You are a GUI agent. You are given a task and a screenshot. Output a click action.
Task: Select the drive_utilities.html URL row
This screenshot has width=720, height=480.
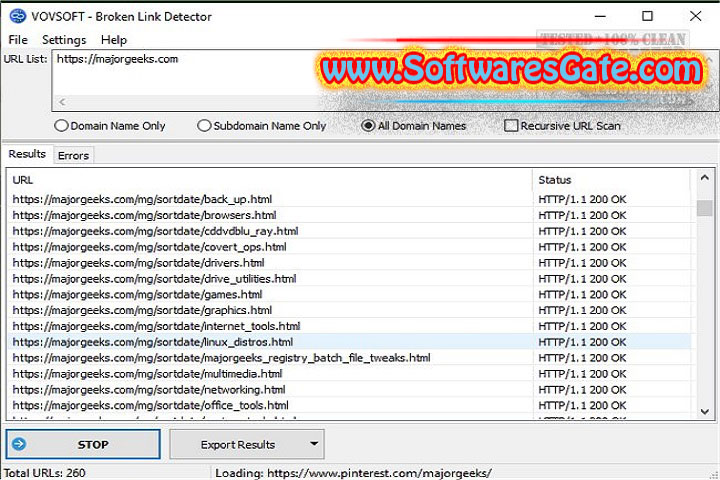349,279
